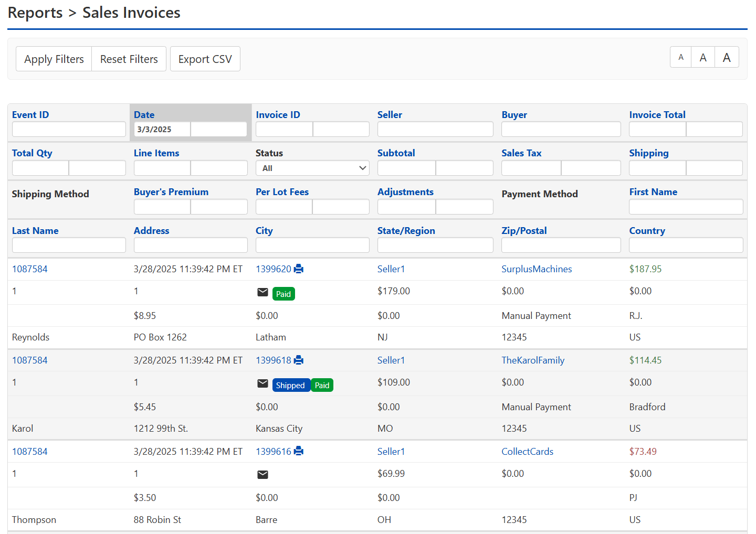Viewport: 756px width, 534px height.
Task: Sort by State/Region header
Action: click(x=406, y=231)
